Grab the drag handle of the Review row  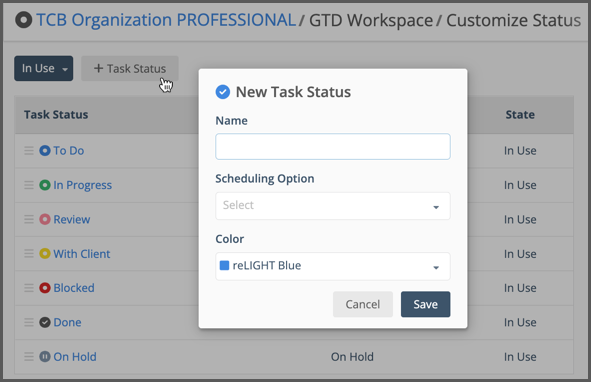29,219
